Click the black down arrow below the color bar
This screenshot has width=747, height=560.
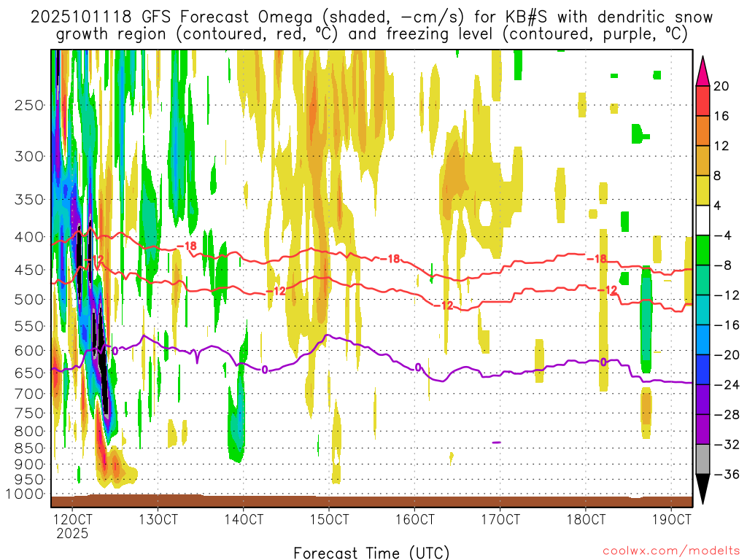click(704, 488)
